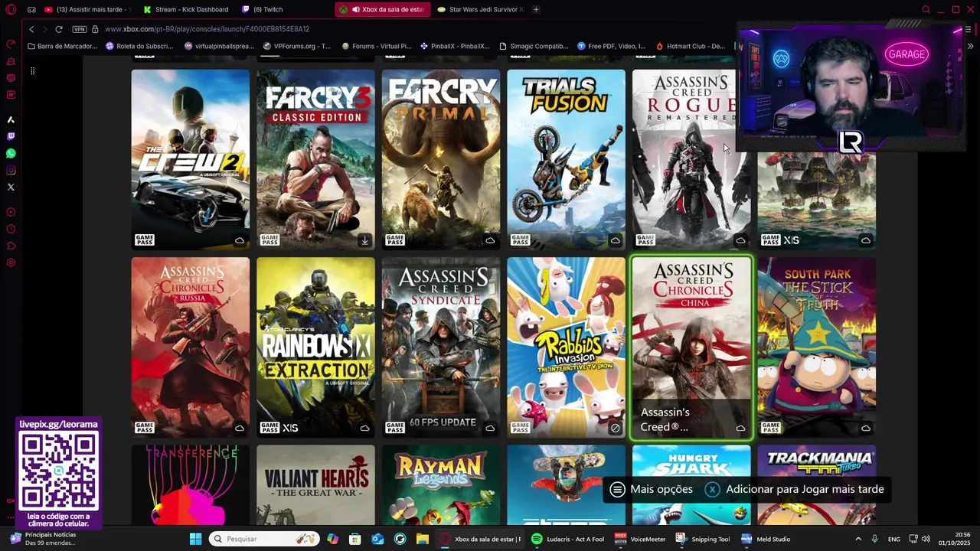The width and height of the screenshot is (980, 551).
Task: Select Trials Fusion game tile
Action: [x=566, y=159]
